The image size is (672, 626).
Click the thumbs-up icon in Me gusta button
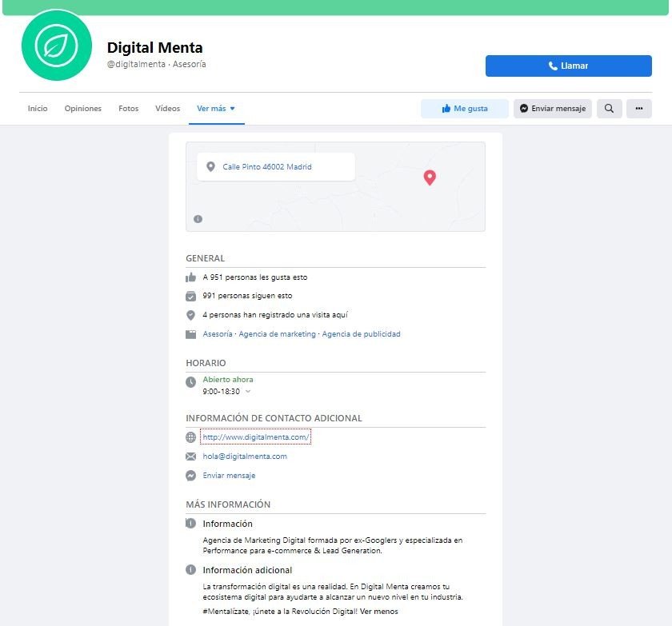click(446, 109)
